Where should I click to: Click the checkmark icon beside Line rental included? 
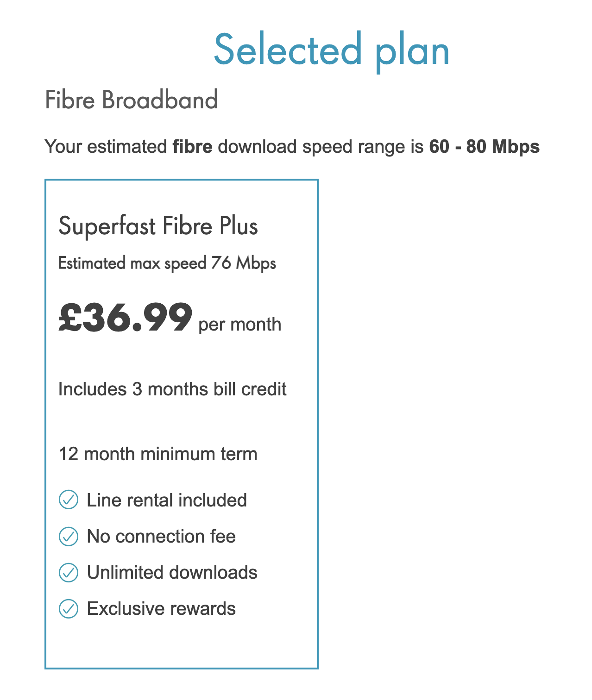click(x=69, y=500)
